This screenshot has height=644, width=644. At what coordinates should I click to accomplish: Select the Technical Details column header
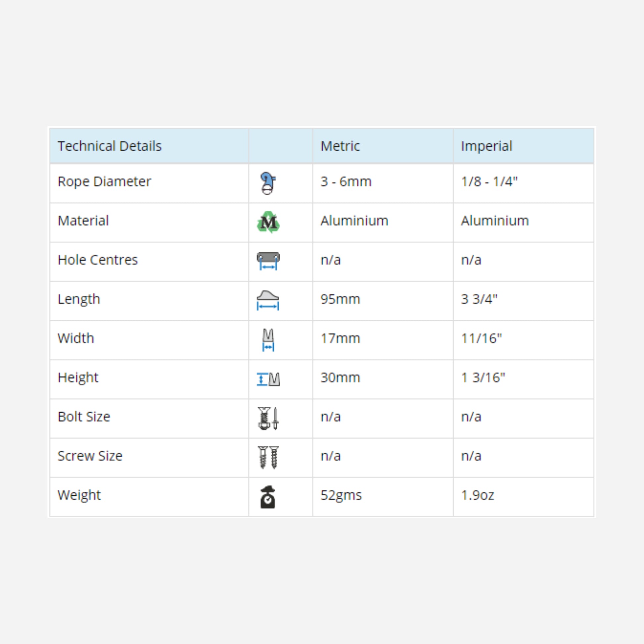click(110, 146)
